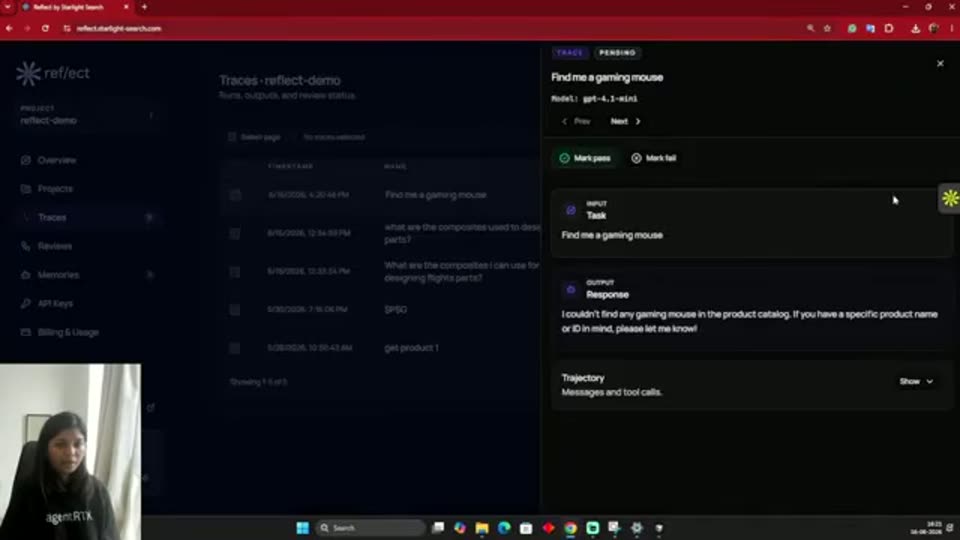Open the SPSG trace row
The width and height of the screenshot is (960, 540).
click(381, 310)
